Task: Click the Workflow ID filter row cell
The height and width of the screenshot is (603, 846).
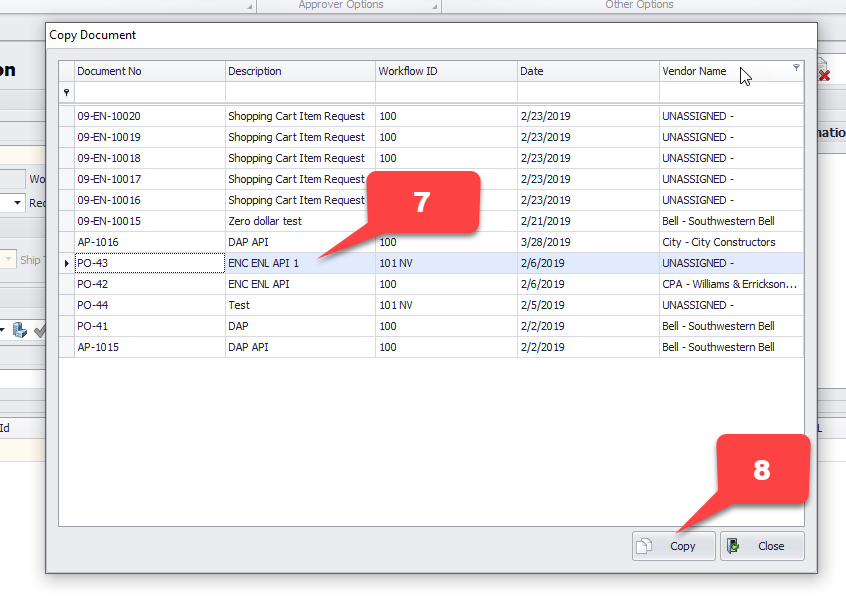Action: coord(446,92)
